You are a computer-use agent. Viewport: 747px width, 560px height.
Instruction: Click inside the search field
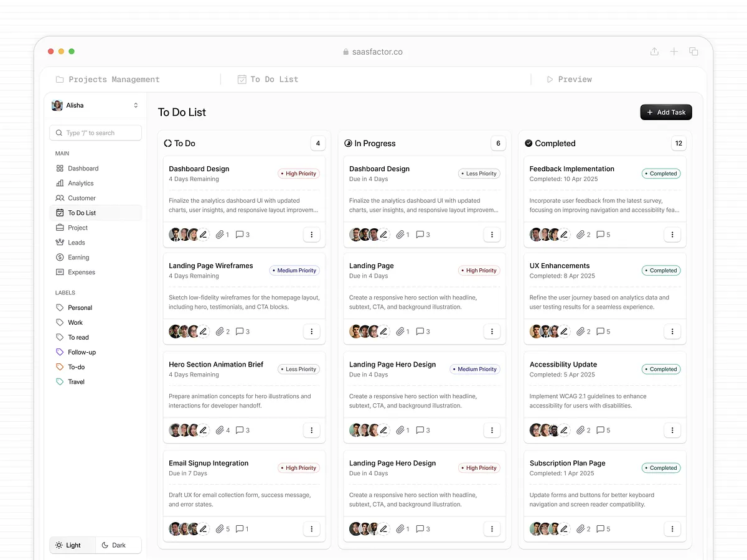click(x=95, y=133)
